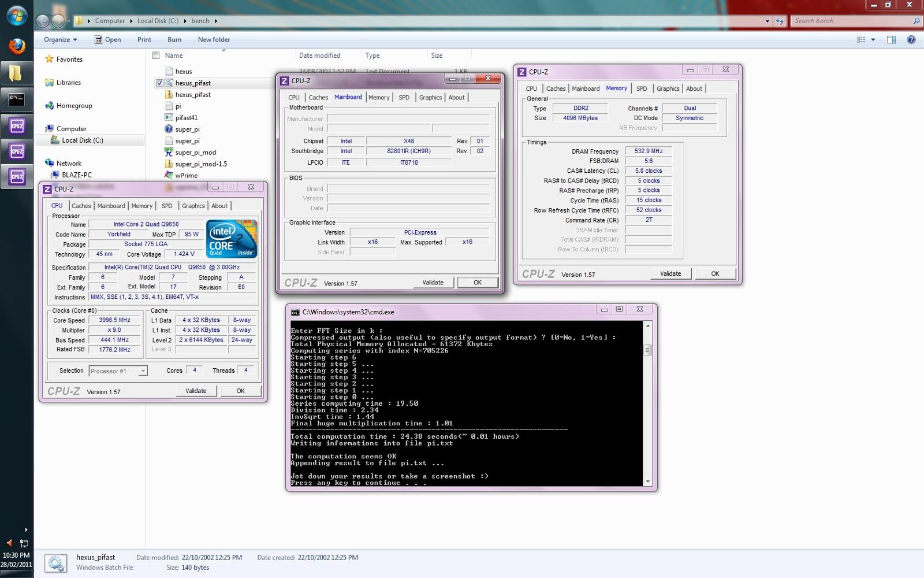Screen dimensions: 924x578
Task: Switch to Mainboard tab in CPU window
Action: 111,206
